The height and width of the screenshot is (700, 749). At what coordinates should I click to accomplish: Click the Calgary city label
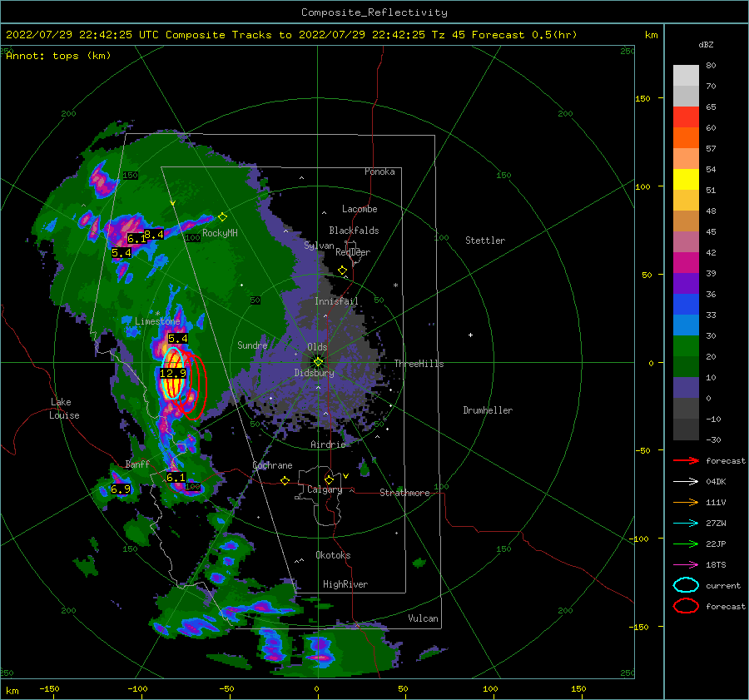point(325,489)
